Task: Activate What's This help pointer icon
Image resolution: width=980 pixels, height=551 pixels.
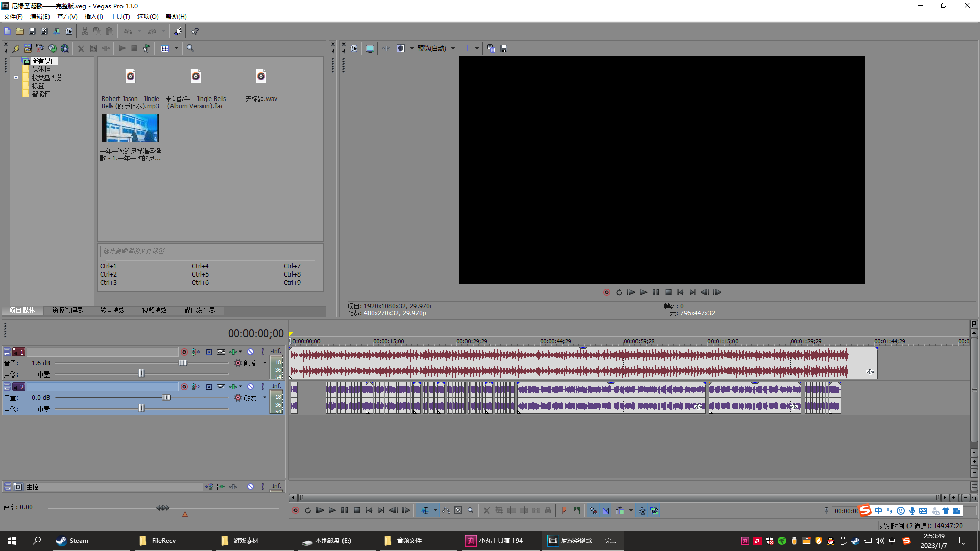Action: coord(195,31)
